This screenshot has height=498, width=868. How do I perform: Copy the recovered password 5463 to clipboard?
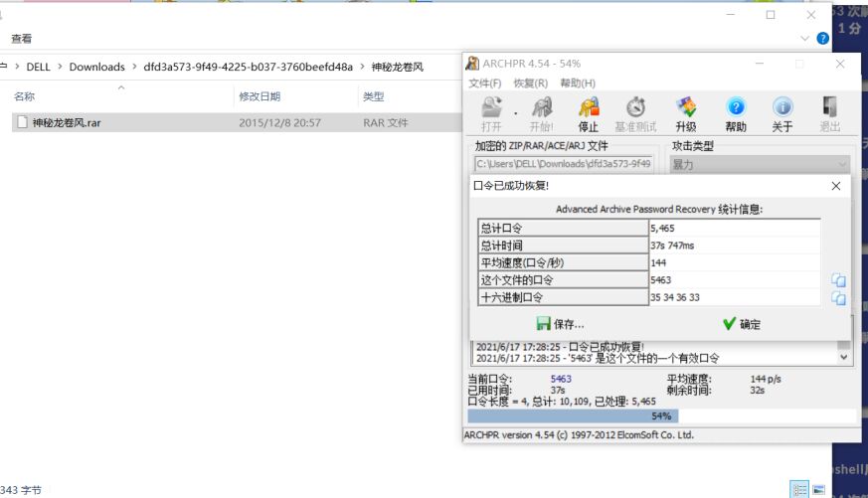pos(838,280)
